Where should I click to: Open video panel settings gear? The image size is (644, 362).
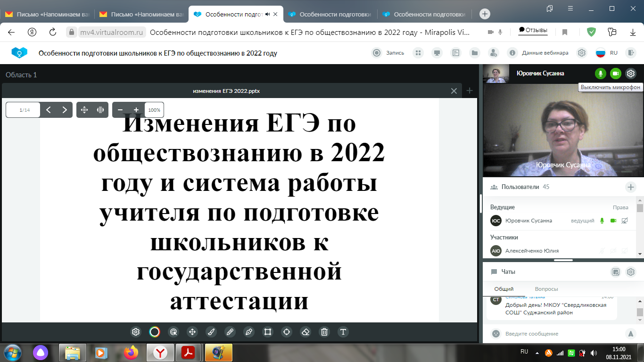(x=631, y=74)
